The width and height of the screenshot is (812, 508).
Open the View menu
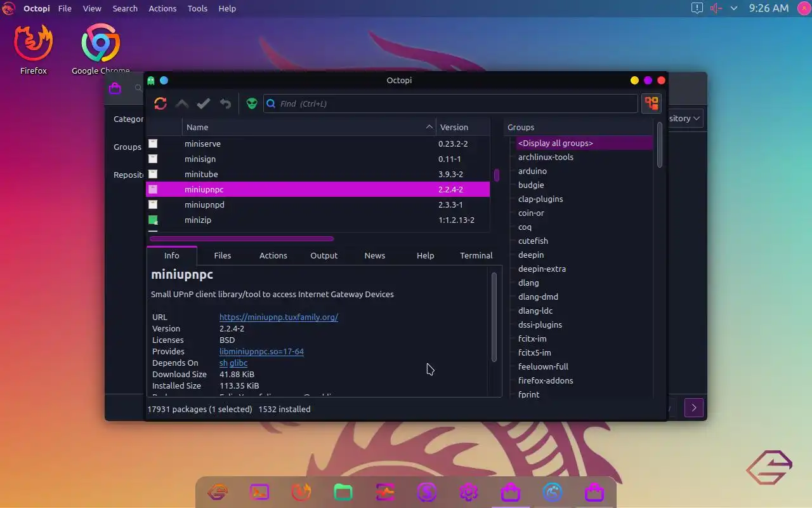coord(92,8)
